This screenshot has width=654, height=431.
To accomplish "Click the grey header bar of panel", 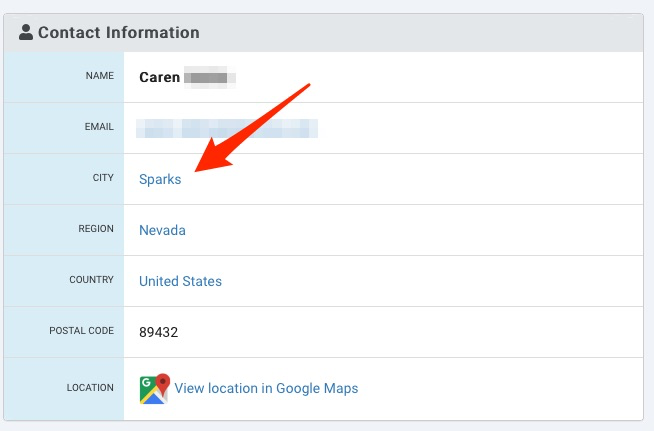I will pyautogui.click(x=323, y=33).
